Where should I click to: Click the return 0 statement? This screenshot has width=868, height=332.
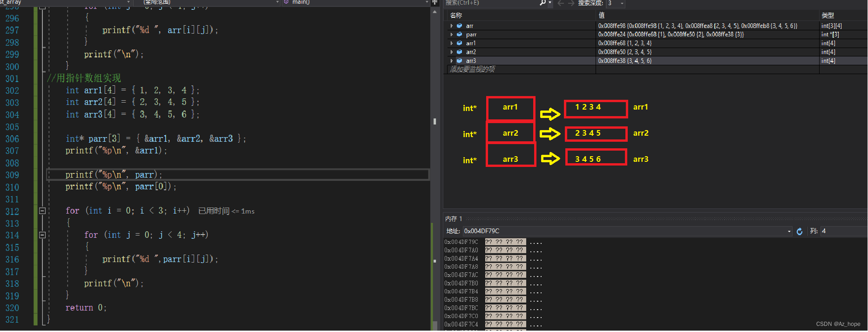[x=86, y=308]
